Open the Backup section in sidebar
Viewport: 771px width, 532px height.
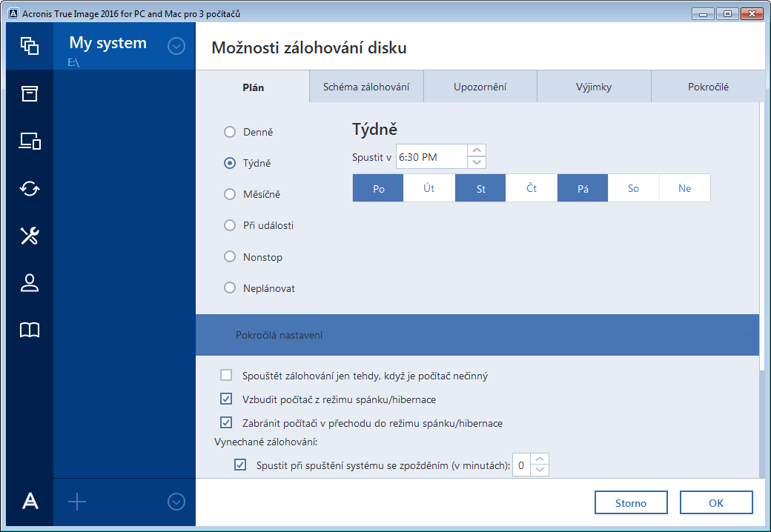[30, 46]
